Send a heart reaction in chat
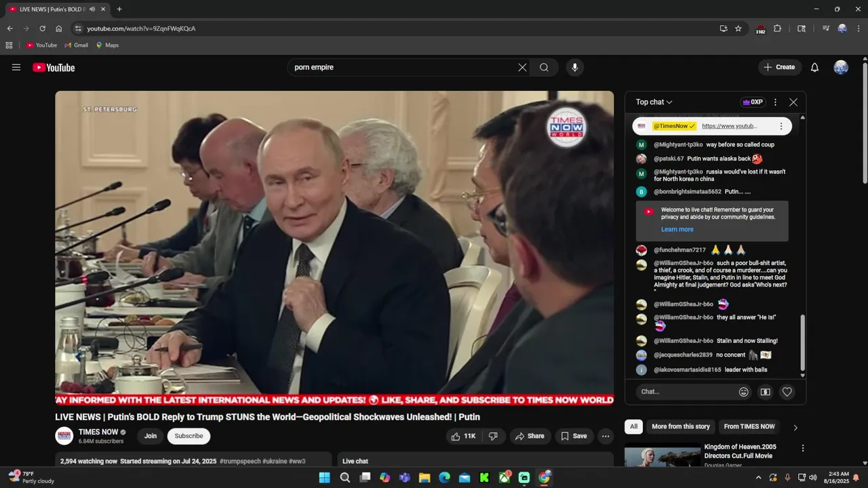Image resolution: width=868 pixels, height=488 pixels. [787, 392]
